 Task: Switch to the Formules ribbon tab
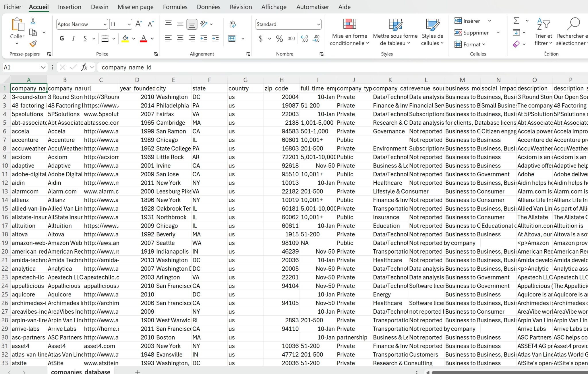click(x=175, y=7)
